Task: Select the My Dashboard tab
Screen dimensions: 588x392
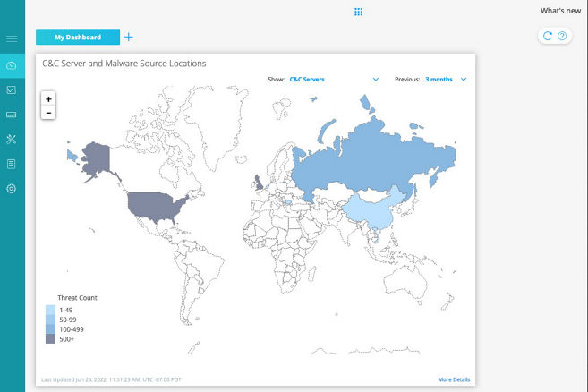Action: click(x=77, y=37)
